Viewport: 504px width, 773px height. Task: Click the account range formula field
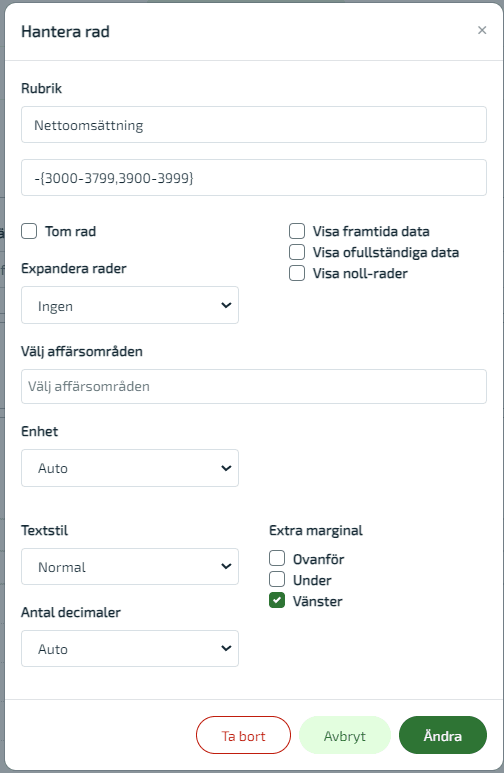click(253, 177)
